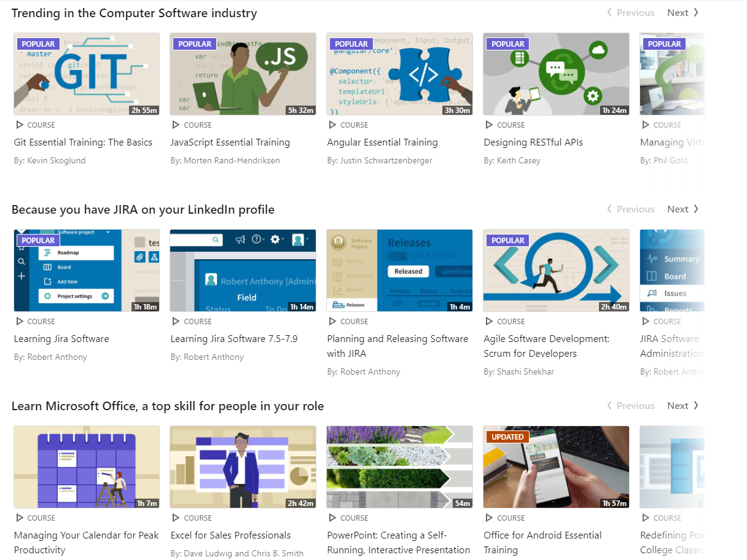Open Excel for Sales Professionals thumbnail
The width and height of the screenshot is (747, 560).
point(243,467)
